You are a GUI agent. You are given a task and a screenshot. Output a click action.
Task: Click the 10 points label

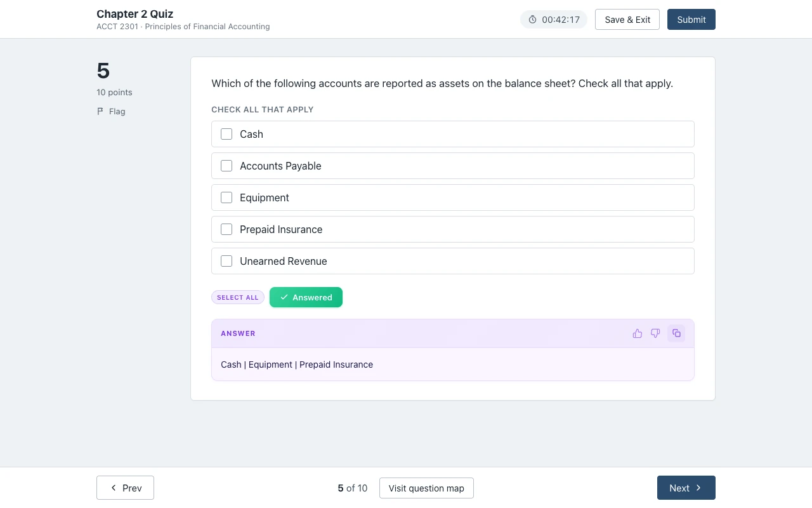[114, 92]
